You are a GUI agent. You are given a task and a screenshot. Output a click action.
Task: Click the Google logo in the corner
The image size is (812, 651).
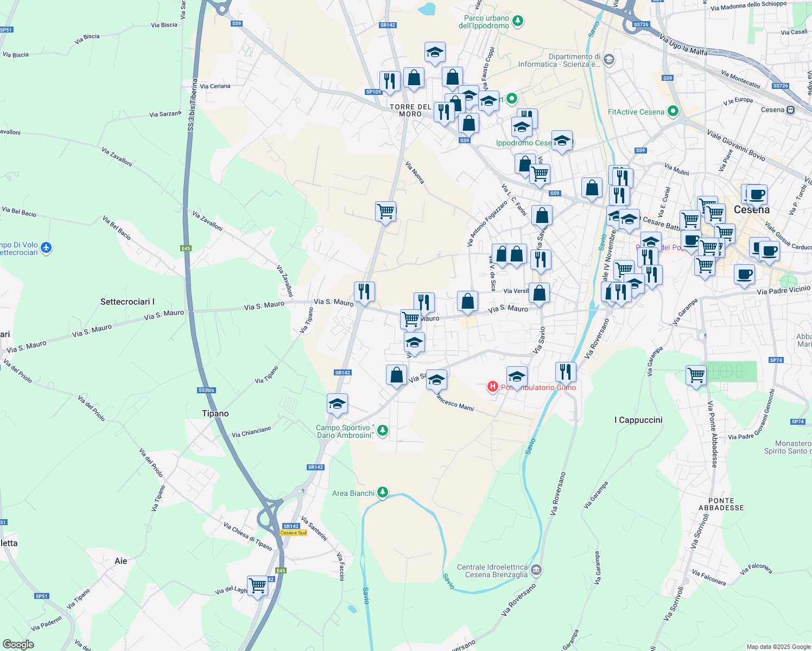coord(18,644)
